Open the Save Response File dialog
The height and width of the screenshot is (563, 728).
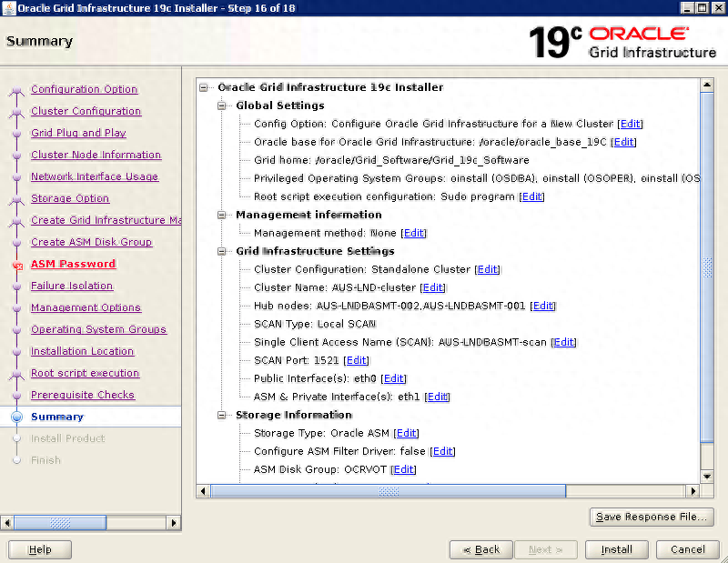pos(652,517)
